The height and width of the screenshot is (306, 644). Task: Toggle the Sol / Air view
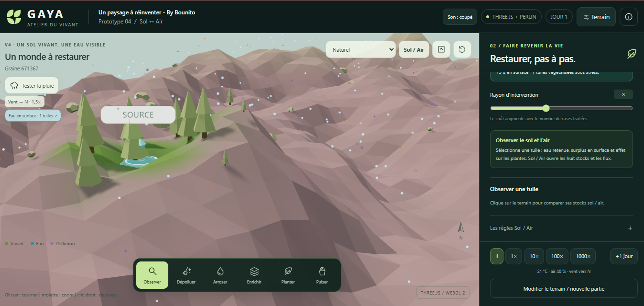414,49
